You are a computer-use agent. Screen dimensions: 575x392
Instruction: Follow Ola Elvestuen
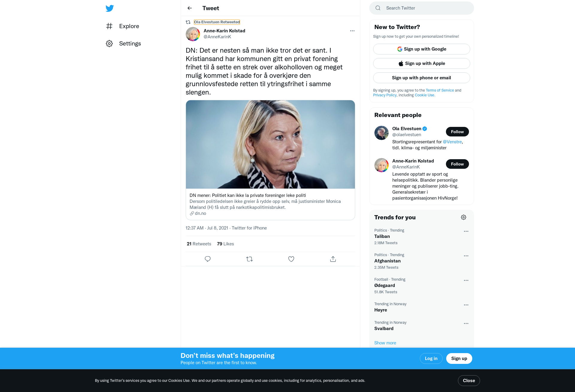coord(457,132)
